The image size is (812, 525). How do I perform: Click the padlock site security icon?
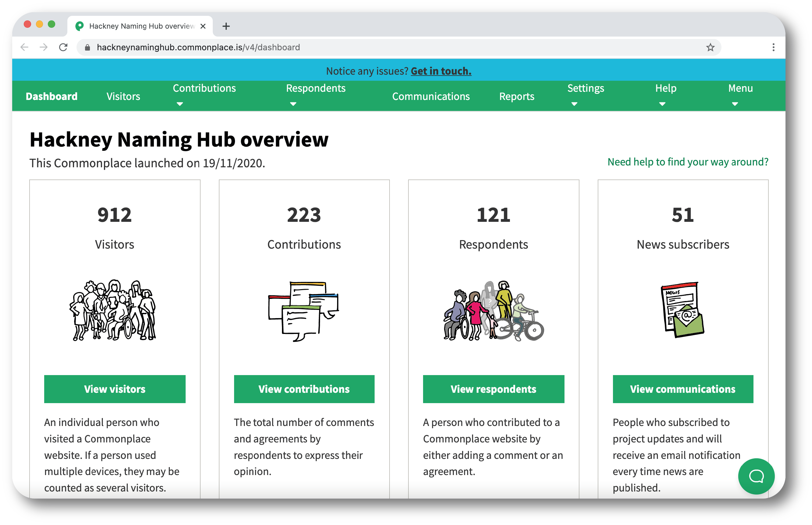click(x=87, y=48)
